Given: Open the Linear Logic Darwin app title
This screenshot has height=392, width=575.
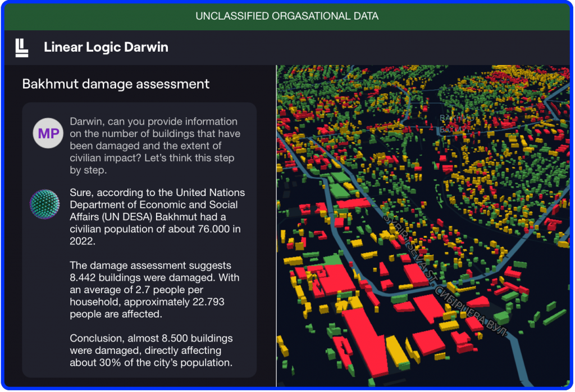Looking at the screenshot, I should click(106, 47).
